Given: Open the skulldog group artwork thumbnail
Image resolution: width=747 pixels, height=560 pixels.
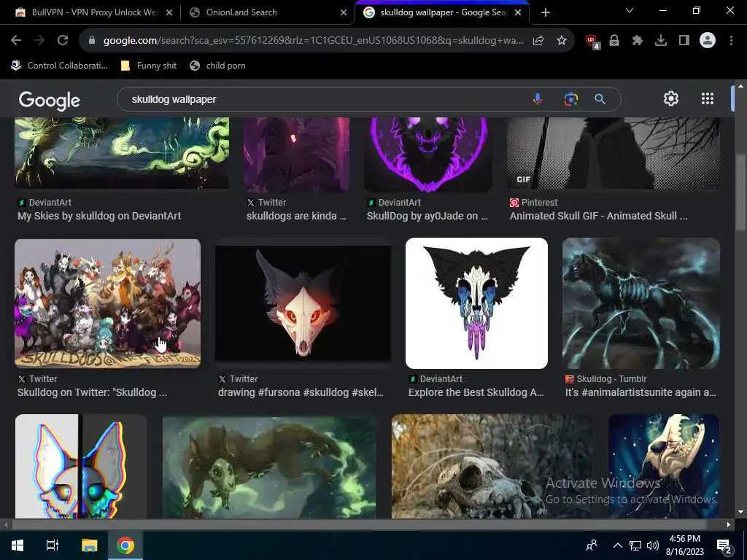Looking at the screenshot, I should 108,303.
